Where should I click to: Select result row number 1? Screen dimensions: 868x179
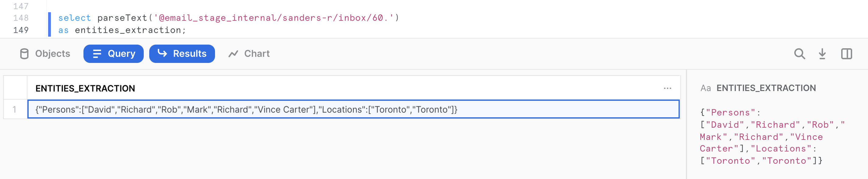15,109
